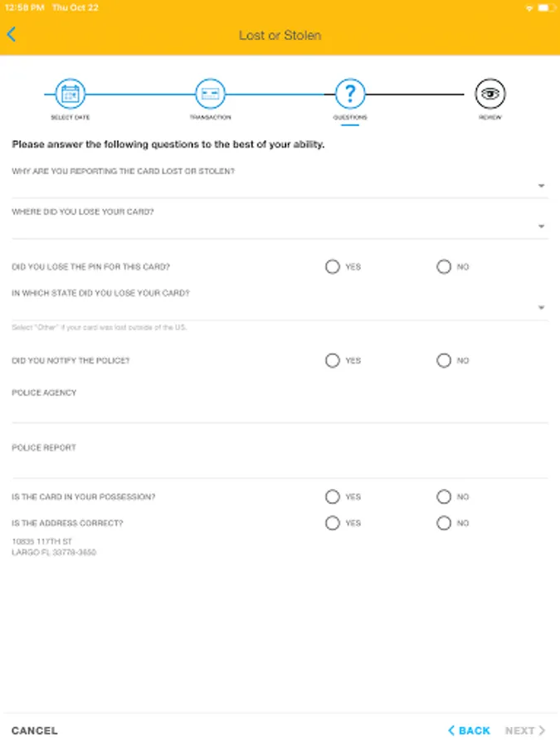The width and height of the screenshot is (560, 747).
Task: Select No for notifying the police
Action: pos(444,361)
